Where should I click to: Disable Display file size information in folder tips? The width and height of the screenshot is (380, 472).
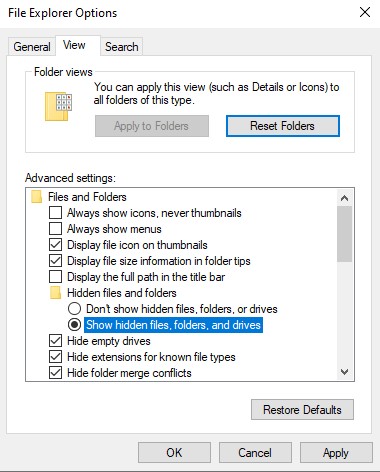(x=55, y=261)
